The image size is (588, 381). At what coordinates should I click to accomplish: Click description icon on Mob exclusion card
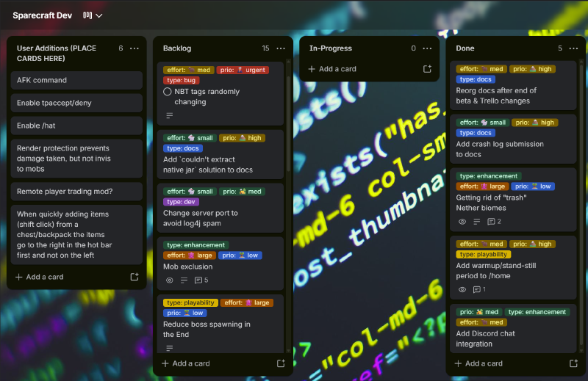tap(184, 280)
